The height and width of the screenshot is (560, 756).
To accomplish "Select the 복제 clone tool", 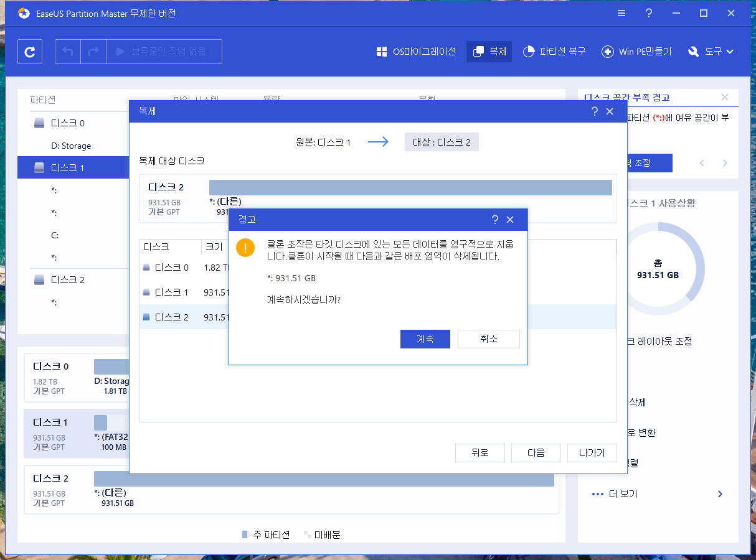I will click(489, 52).
